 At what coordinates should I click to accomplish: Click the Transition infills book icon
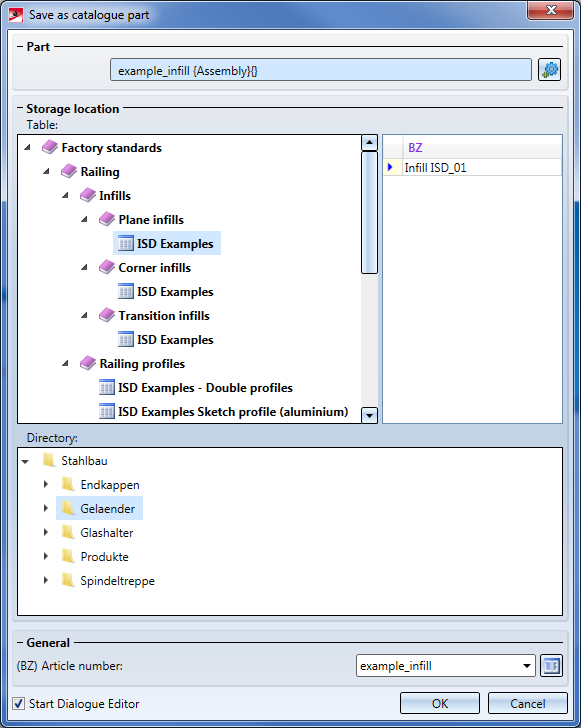(x=107, y=315)
